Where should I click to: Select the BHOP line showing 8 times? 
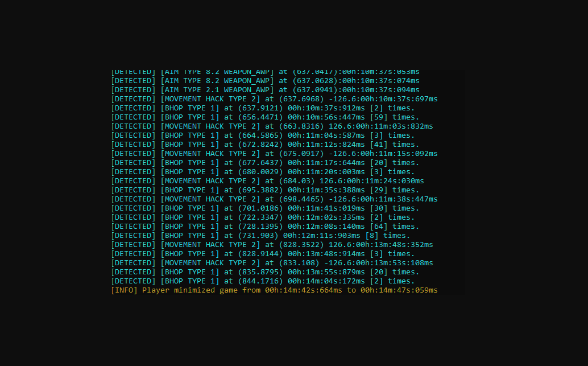click(x=260, y=236)
